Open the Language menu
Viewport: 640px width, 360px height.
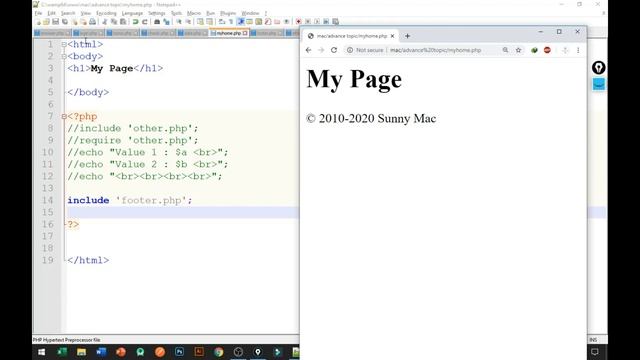pyautogui.click(x=132, y=13)
